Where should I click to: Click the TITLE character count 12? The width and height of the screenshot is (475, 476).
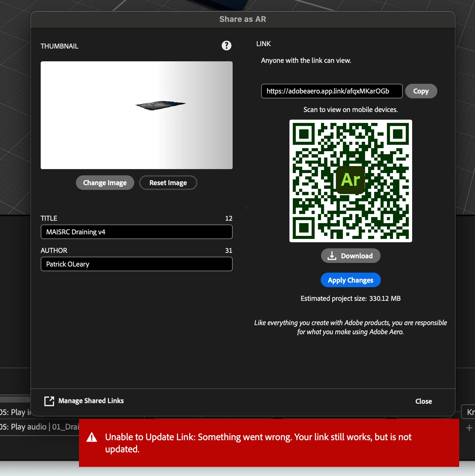click(229, 218)
